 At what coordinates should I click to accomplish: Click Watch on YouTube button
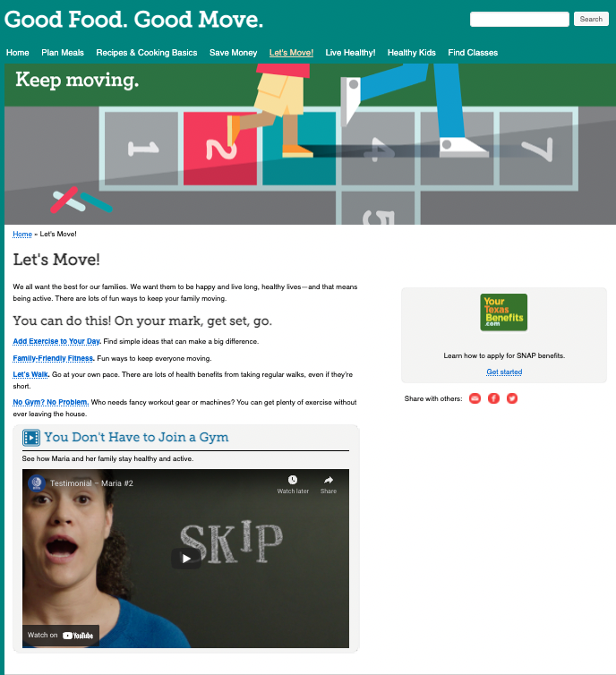coord(61,636)
